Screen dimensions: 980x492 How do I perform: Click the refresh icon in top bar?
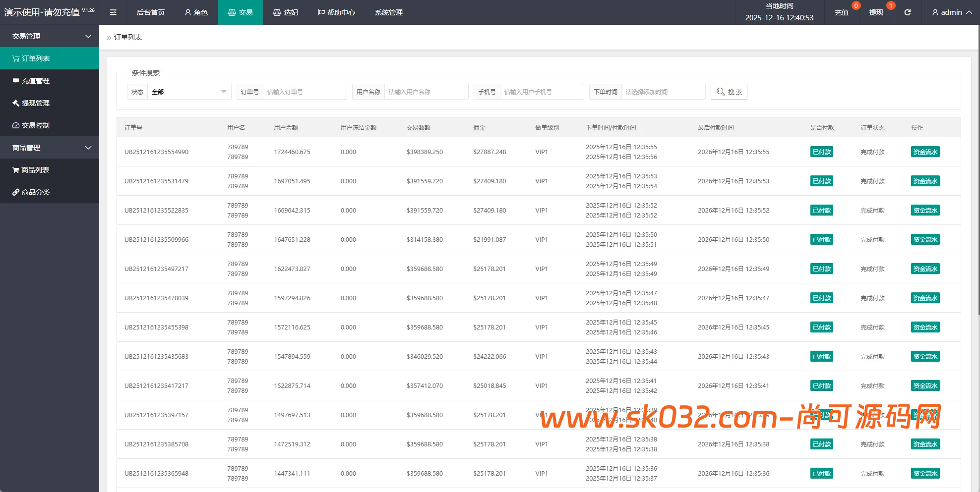tap(907, 12)
